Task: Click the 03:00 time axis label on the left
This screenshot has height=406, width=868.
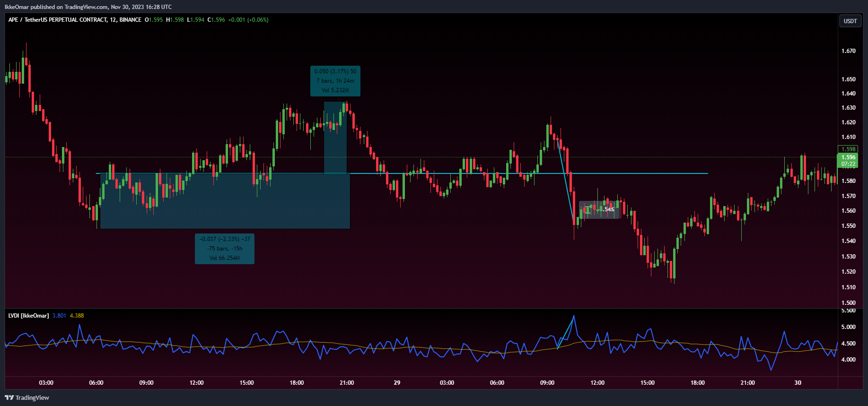Action: (46, 383)
